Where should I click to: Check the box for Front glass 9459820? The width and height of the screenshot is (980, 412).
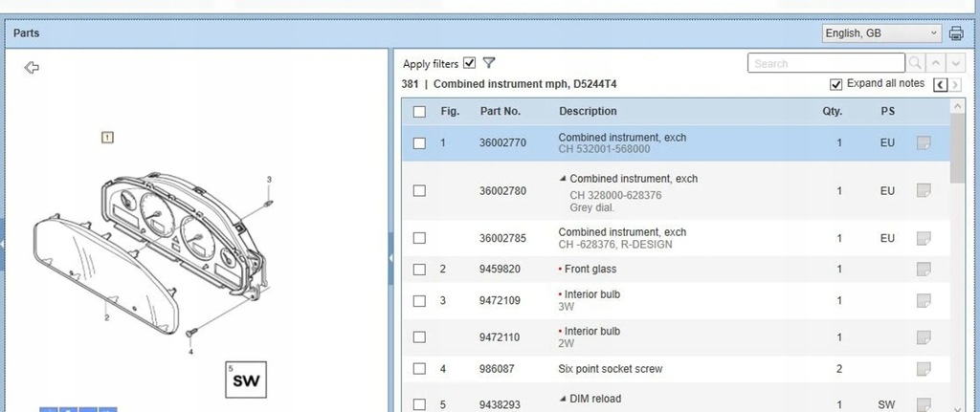[419, 269]
